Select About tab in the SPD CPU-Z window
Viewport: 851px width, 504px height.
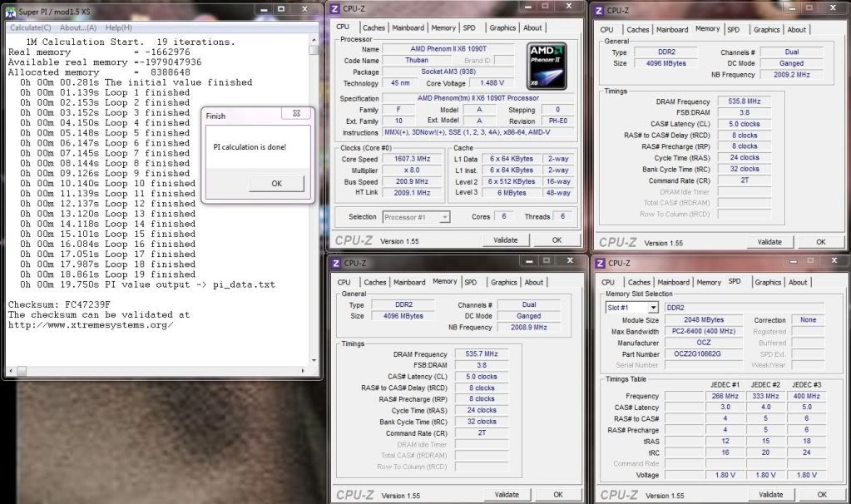pyautogui.click(x=798, y=282)
